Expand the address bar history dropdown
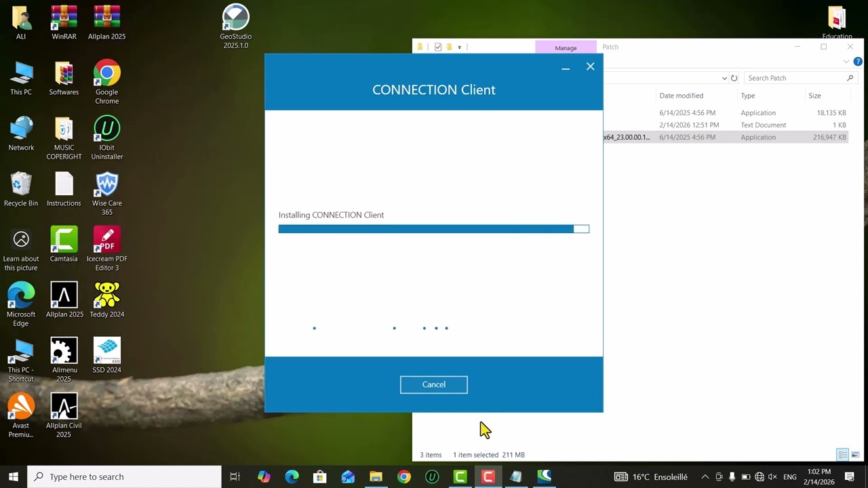The height and width of the screenshot is (488, 868). tap(724, 78)
